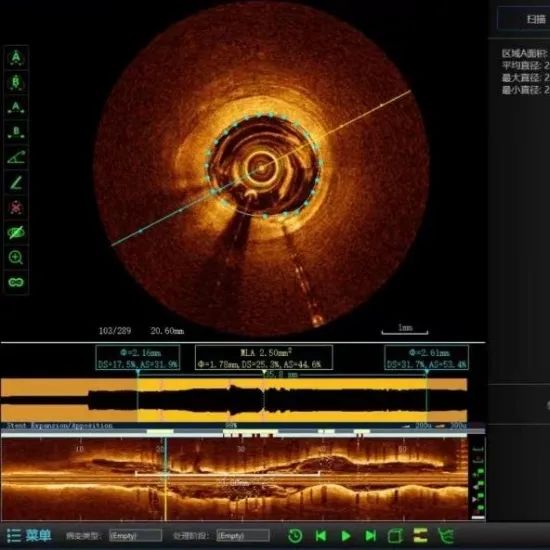
Task: Open the second Empty dropdown field
Action: pyautogui.click(x=243, y=536)
